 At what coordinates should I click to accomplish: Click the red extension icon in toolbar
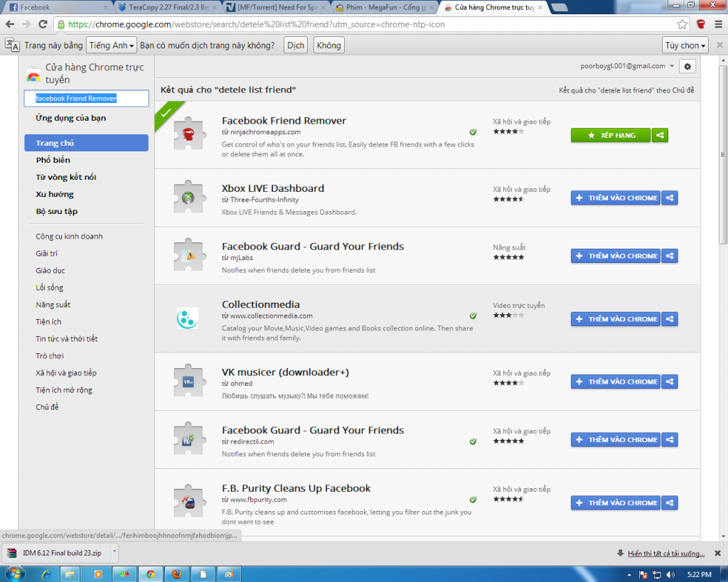point(701,24)
